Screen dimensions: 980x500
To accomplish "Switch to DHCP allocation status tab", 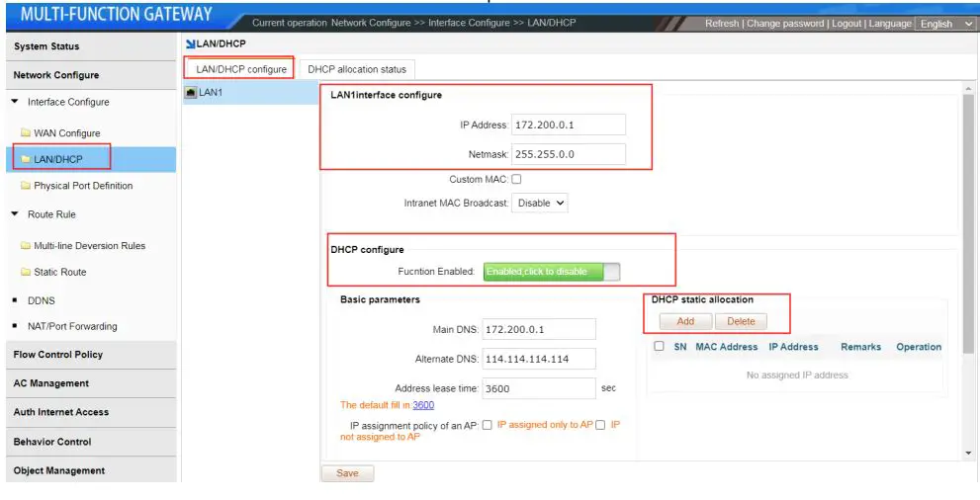I will (357, 69).
